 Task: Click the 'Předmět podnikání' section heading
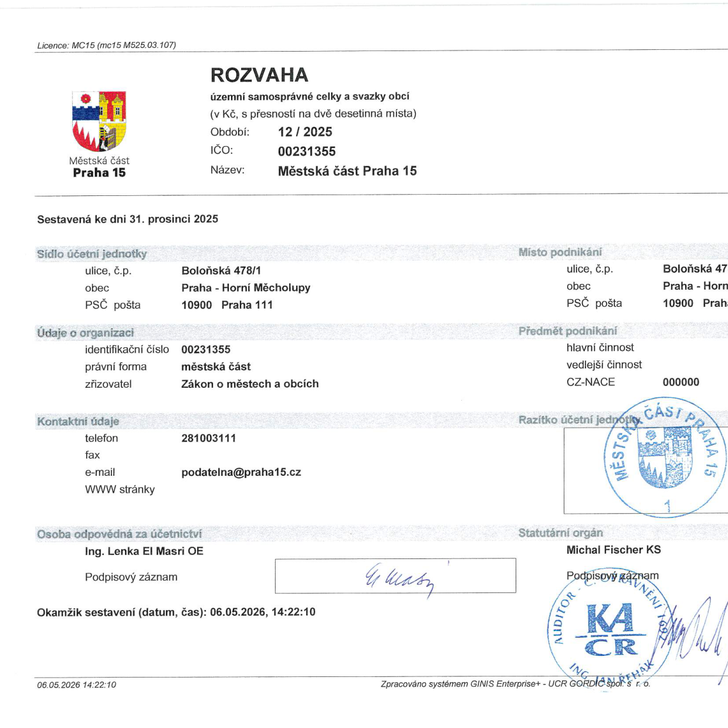click(x=568, y=331)
